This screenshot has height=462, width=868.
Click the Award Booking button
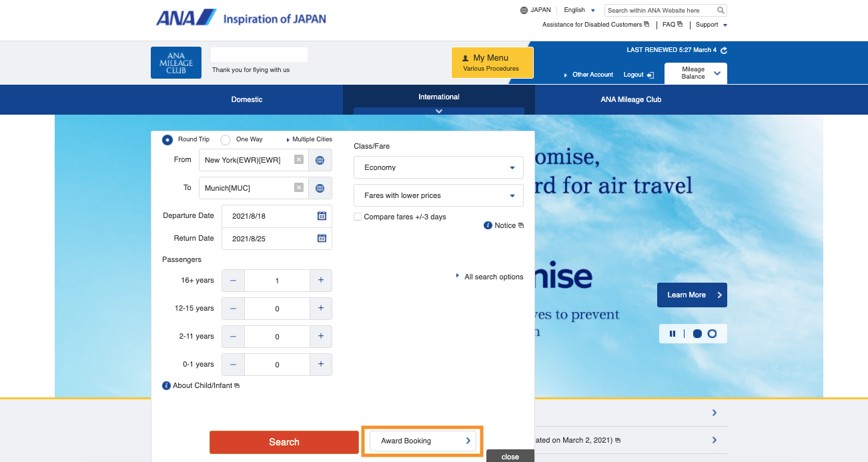tap(422, 441)
